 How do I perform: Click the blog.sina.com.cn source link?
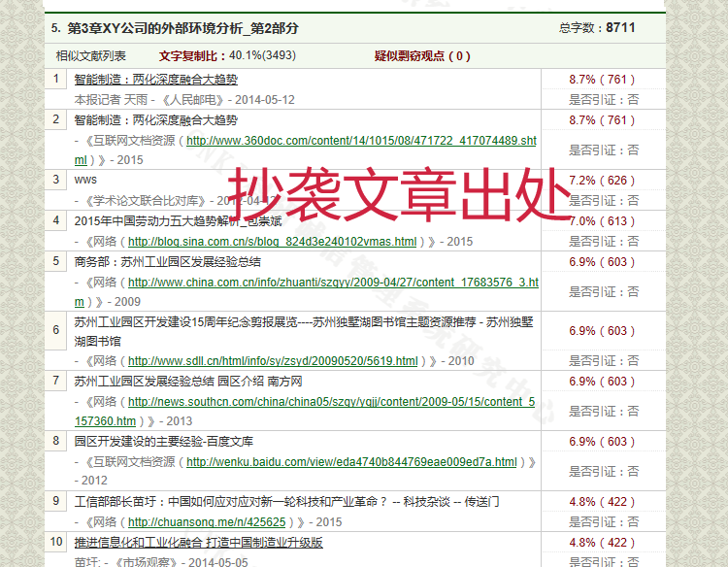coord(272,242)
